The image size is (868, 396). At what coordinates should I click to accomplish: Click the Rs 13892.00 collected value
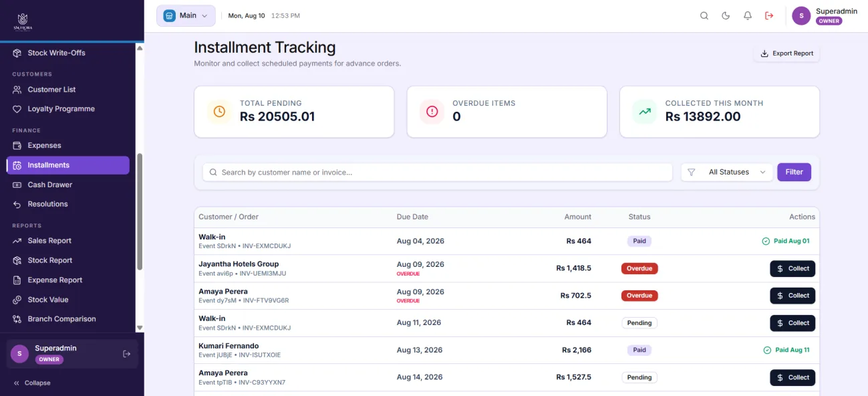click(x=703, y=116)
